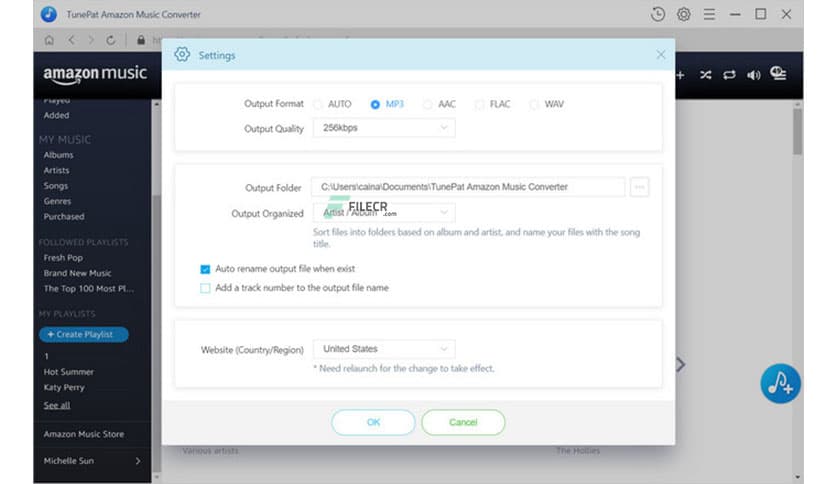Viewport: 836px width, 484px height.
Task: Enable Add a track number to output file name
Action: coord(205,288)
